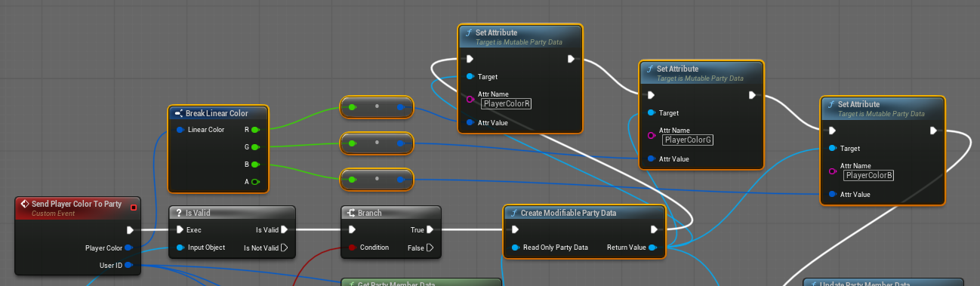Click the unconnected A output pin on Break Linear Color
Image resolution: width=980 pixels, height=286 pixels.
click(255, 182)
